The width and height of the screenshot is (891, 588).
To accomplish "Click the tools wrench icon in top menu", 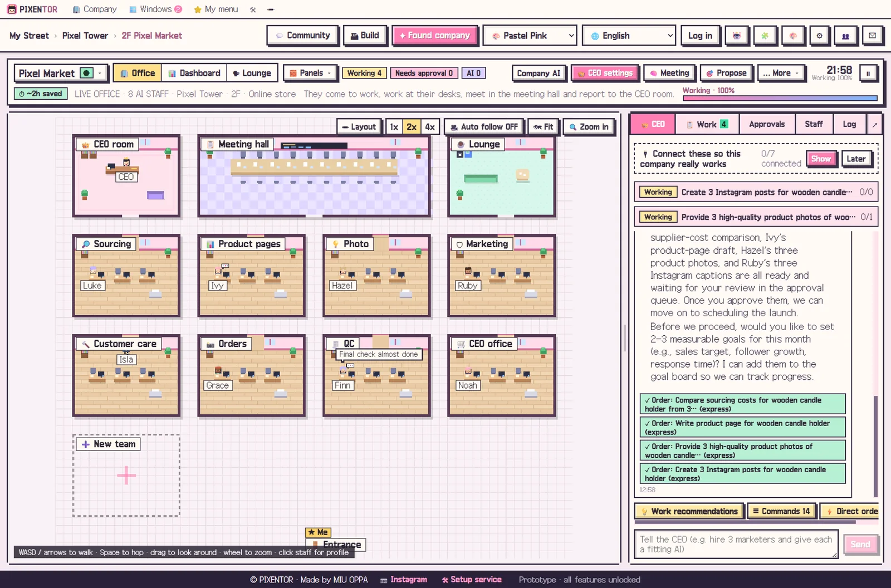I will (253, 9).
